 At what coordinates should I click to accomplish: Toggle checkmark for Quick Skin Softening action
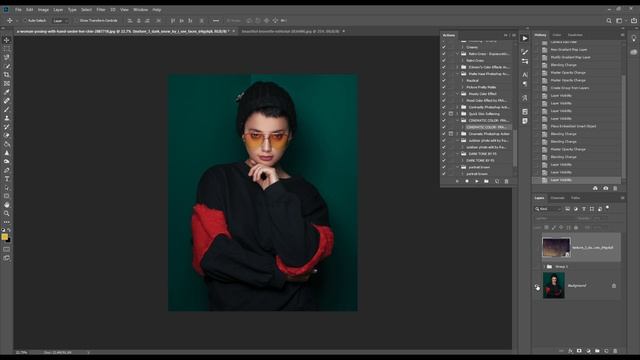(444, 114)
